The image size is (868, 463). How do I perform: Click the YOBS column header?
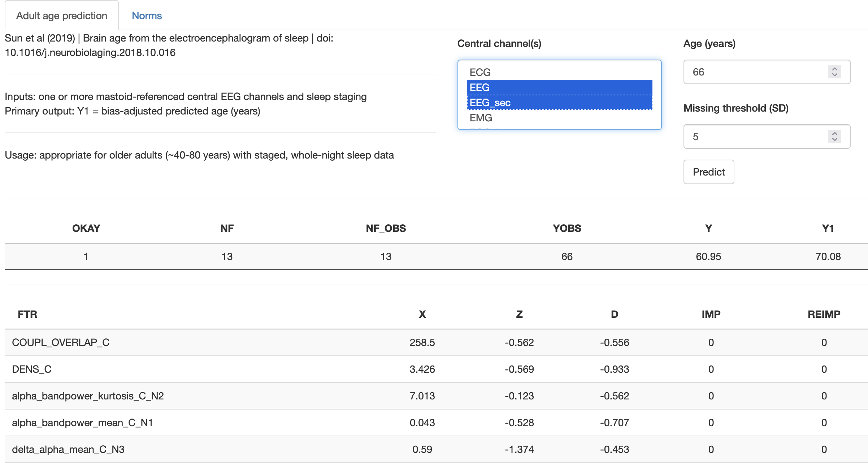point(567,228)
